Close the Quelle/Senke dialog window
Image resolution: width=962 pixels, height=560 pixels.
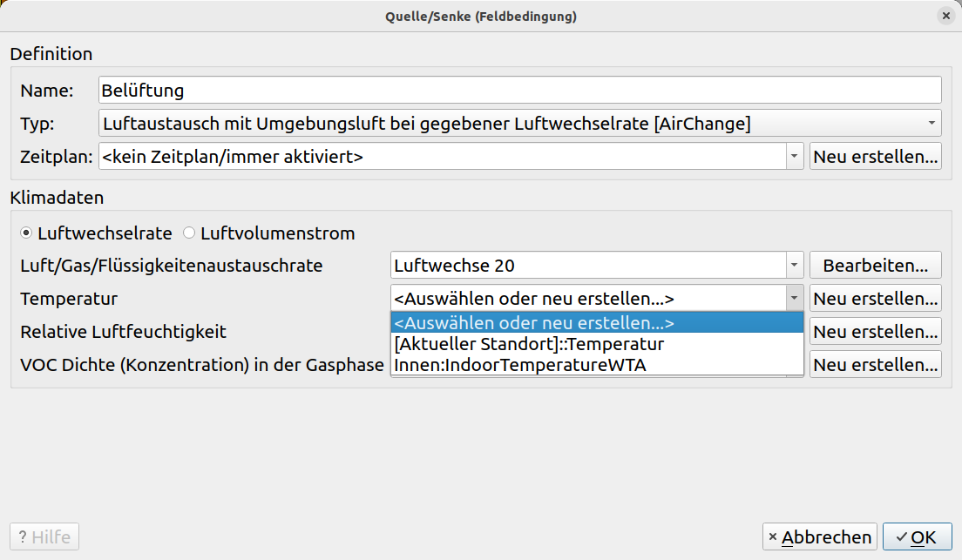945,16
